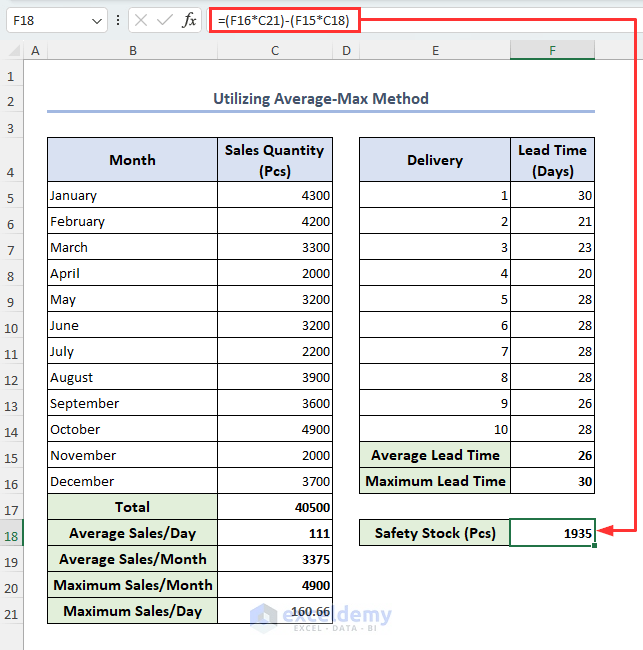
Task: Select row 18 header
Action: pos(12,533)
